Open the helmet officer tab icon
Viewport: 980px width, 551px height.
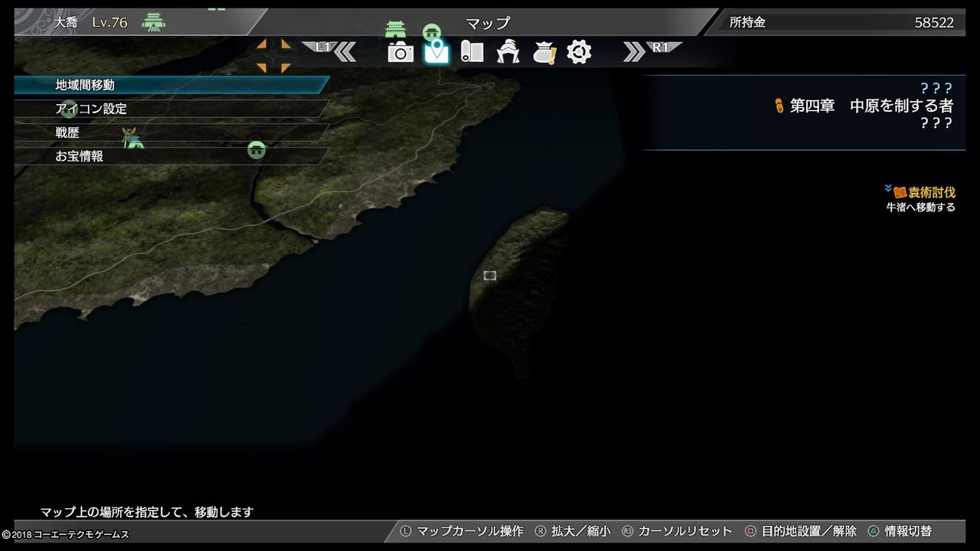(508, 51)
